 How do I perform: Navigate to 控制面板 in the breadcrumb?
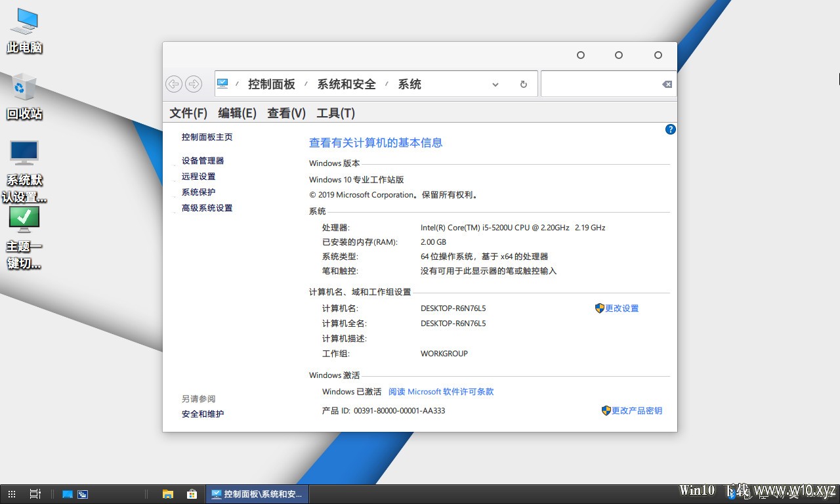coord(272,84)
